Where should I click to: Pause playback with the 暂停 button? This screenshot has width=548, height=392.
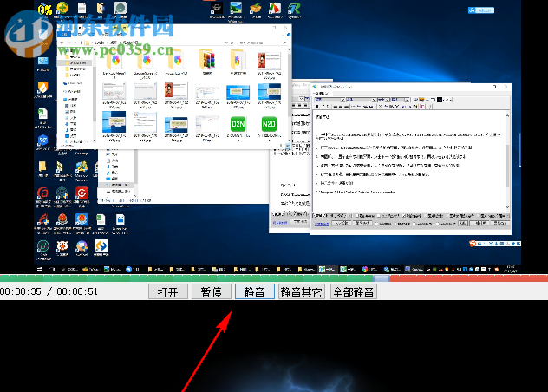[x=211, y=291]
